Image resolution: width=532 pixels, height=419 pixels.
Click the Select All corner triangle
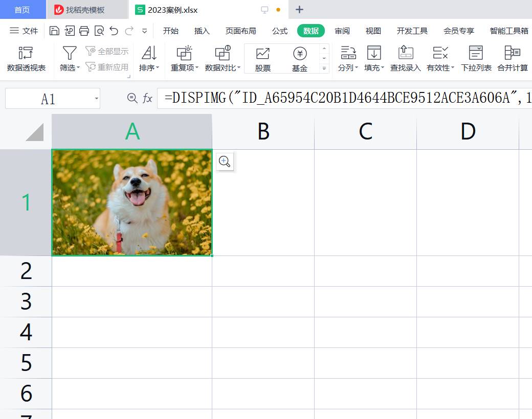35,132
